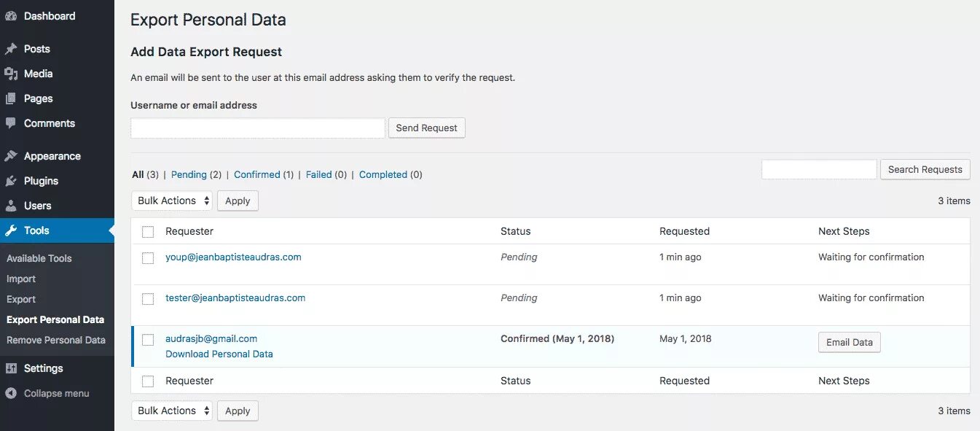Open Remove Personal Data submenu item
The height and width of the screenshot is (431, 980).
(x=56, y=340)
